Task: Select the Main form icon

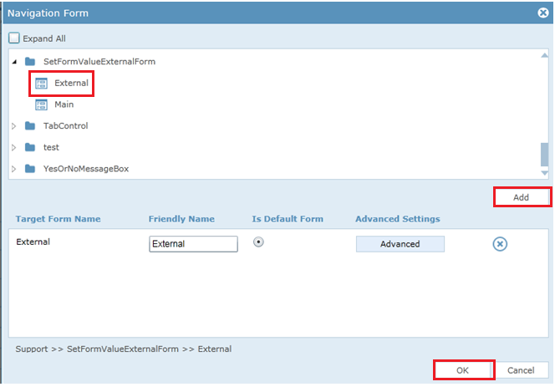Action: tap(41, 104)
